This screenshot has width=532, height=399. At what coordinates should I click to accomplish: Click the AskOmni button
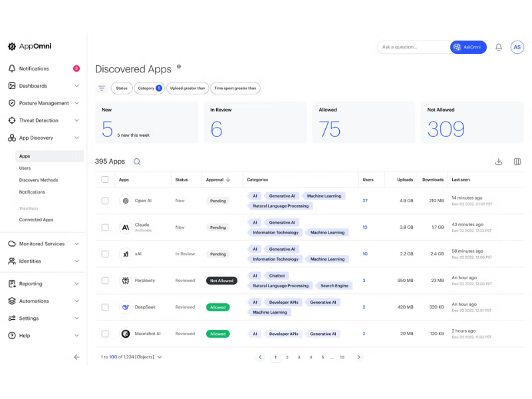coord(468,47)
